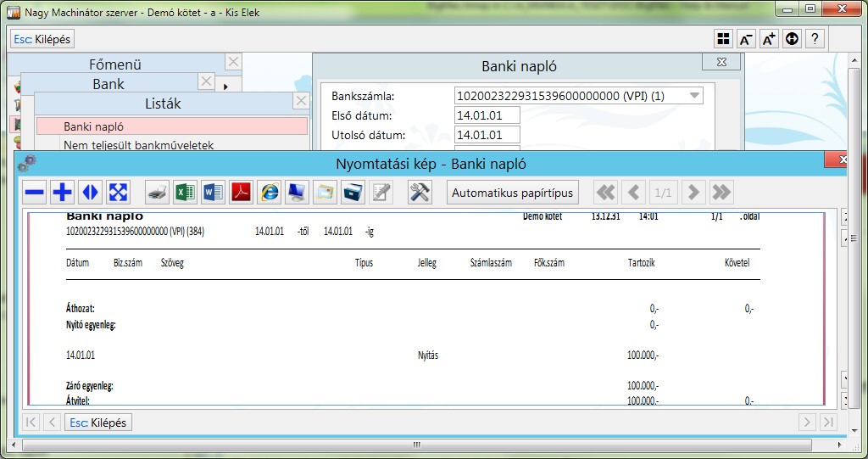Decrease font size with A- button
This screenshot has height=459, width=868.
746,39
